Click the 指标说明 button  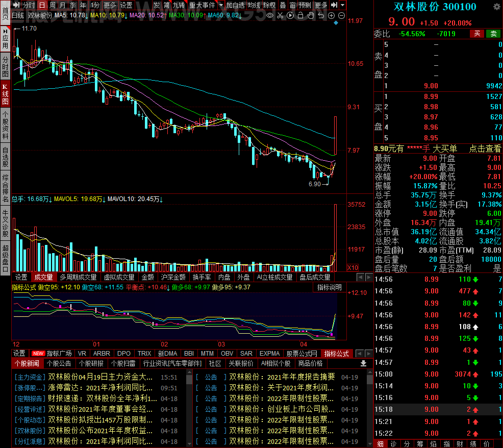point(330,288)
